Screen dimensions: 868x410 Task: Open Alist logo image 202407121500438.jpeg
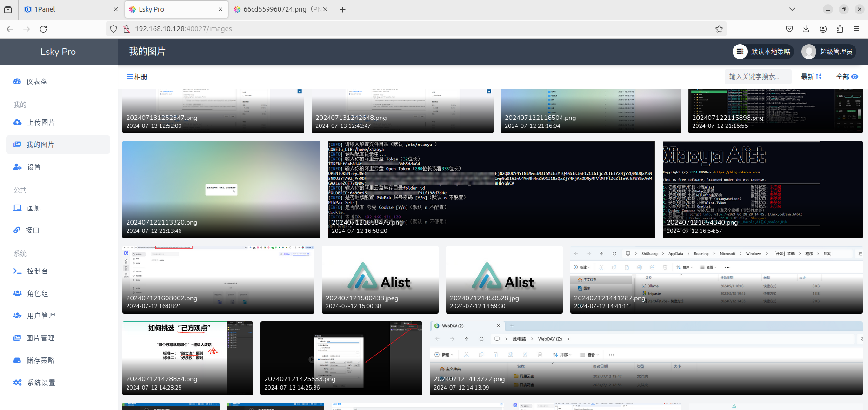(x=380, y=280)
